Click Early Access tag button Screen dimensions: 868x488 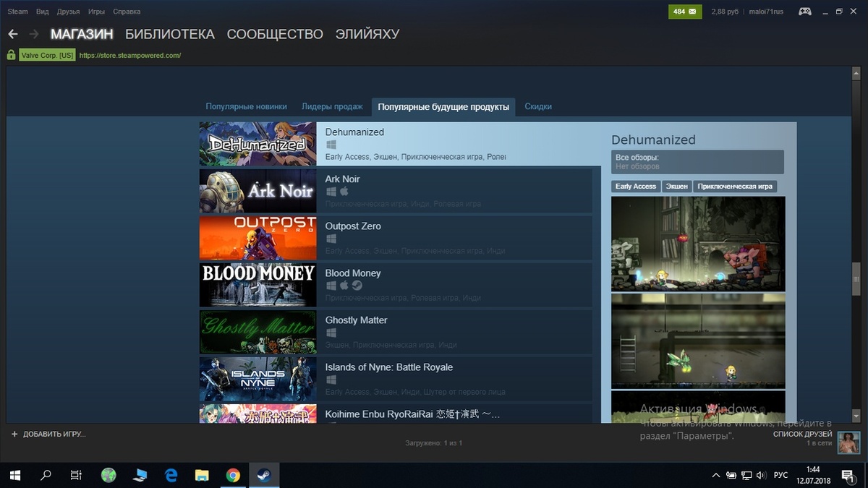tap(636, 187)
